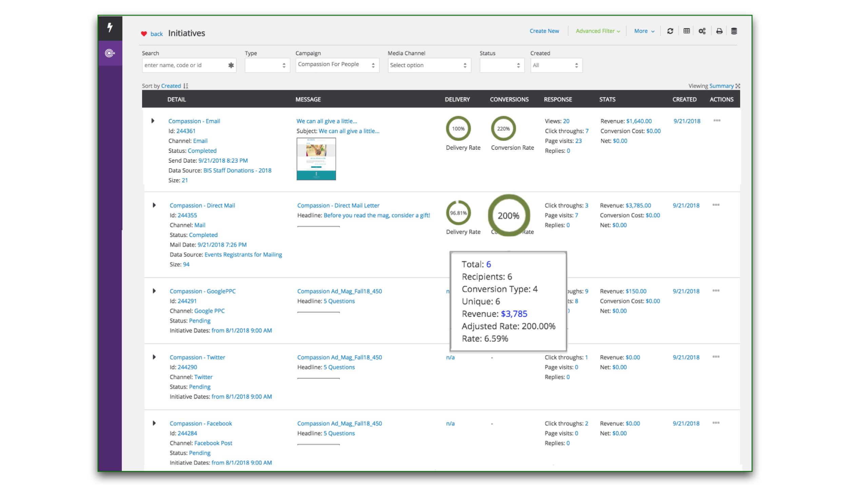Screen dimensions: 868x487
Task: Click the print icon
Action: 719,31
